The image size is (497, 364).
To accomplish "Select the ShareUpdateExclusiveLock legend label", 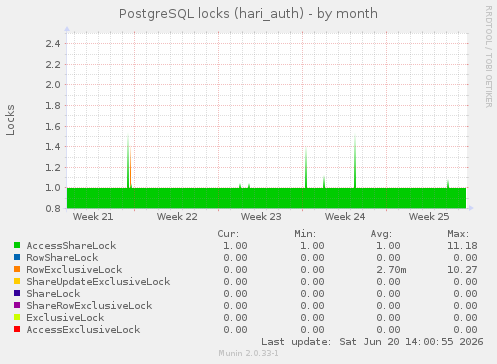I will point(98,282).
